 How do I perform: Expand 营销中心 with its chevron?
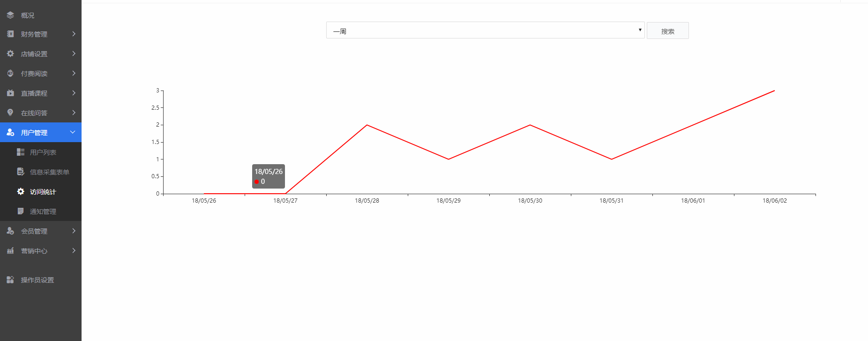pos(74,250)
